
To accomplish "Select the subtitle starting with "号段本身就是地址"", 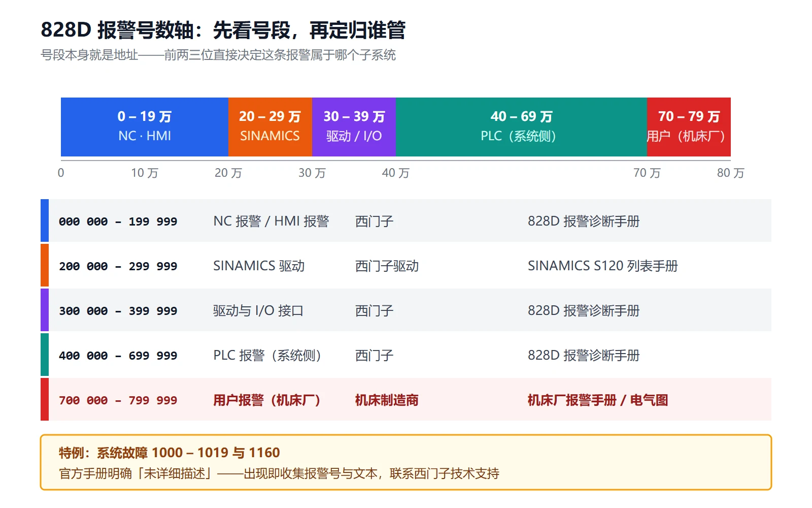I will pos(218,55).
